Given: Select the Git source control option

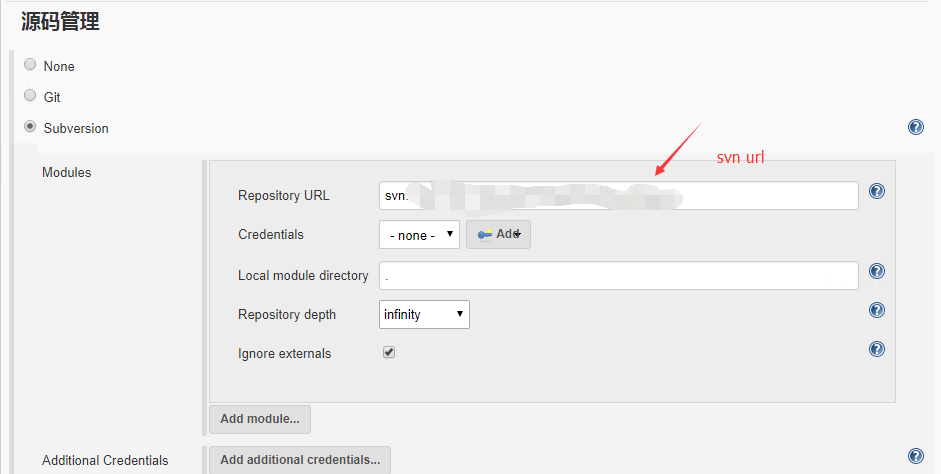Looking at the screenshot, I should [x=30, y=95].
